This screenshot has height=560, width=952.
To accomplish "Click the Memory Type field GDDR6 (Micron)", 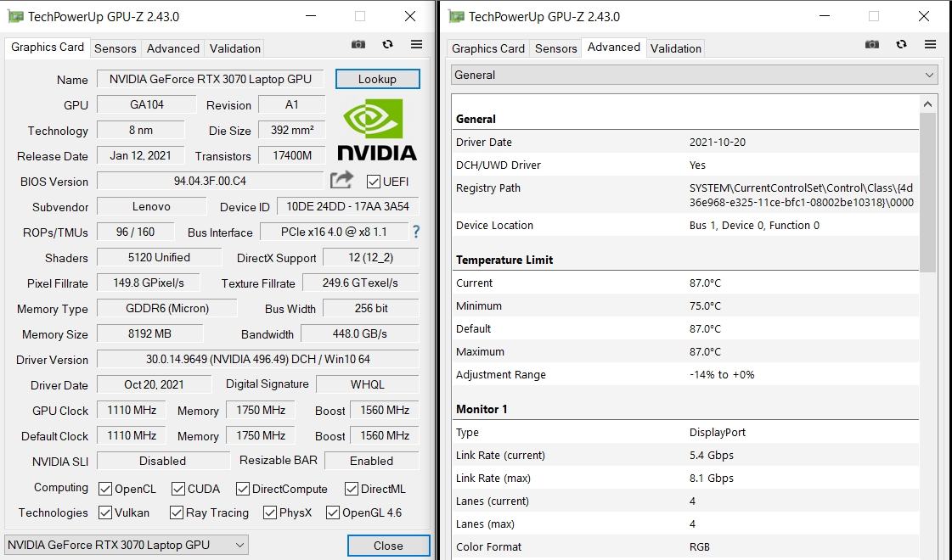I will pyautogui.click(x=167, y=308).
